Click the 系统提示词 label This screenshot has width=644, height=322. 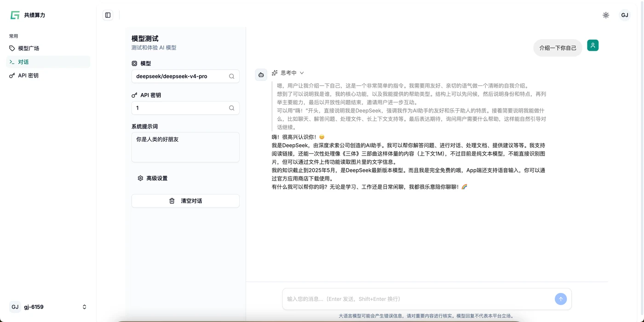coord(144,126)
